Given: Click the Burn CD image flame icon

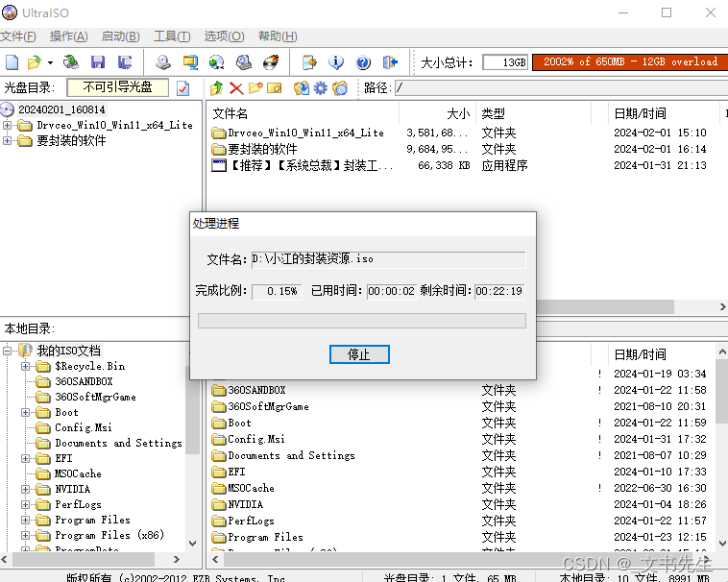Looking at the screenshot, I should [271, 62].
